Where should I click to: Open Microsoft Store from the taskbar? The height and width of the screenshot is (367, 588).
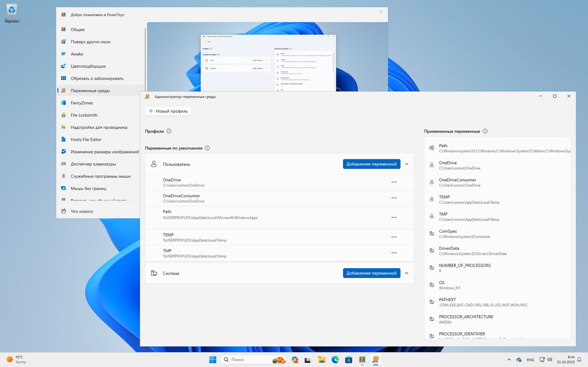coord(348,360)
